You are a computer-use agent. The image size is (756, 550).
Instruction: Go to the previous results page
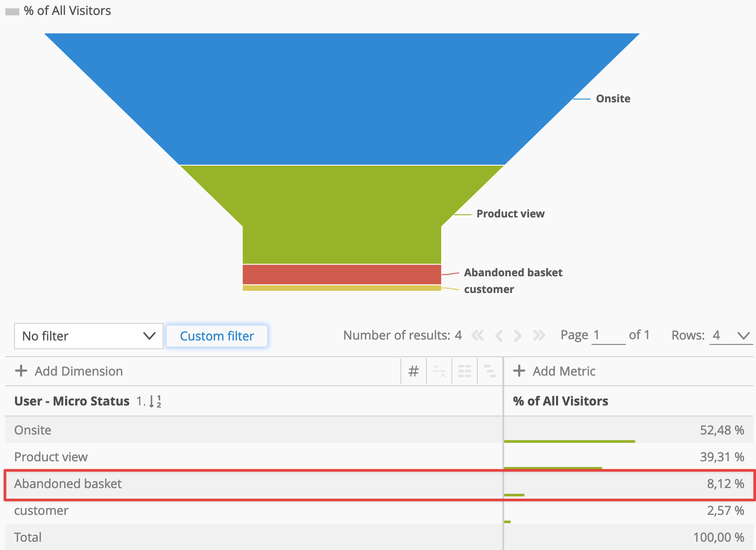pos(499,336)
